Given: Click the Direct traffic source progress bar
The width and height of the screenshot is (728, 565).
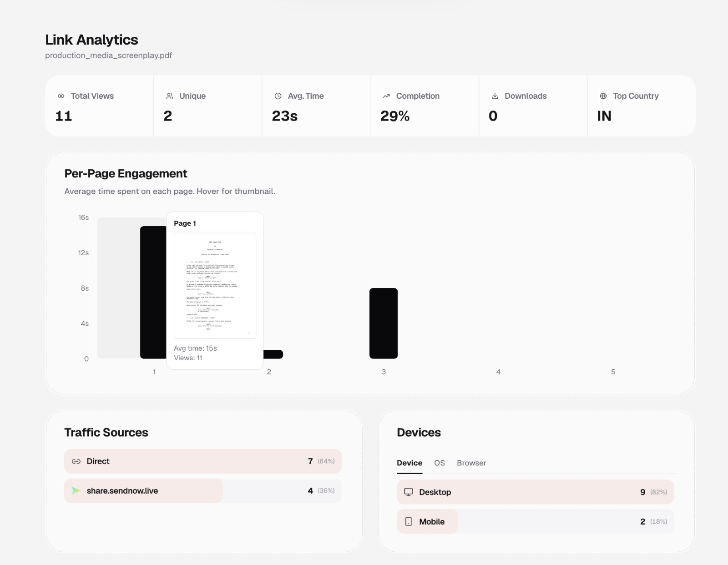Looking at the screenshot, I should coord(203,461).
